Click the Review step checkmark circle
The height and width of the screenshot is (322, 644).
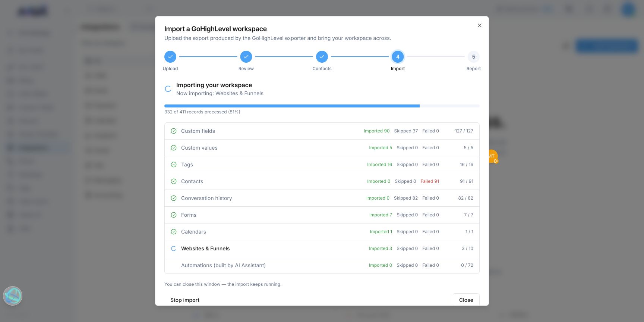pos(246,57)
